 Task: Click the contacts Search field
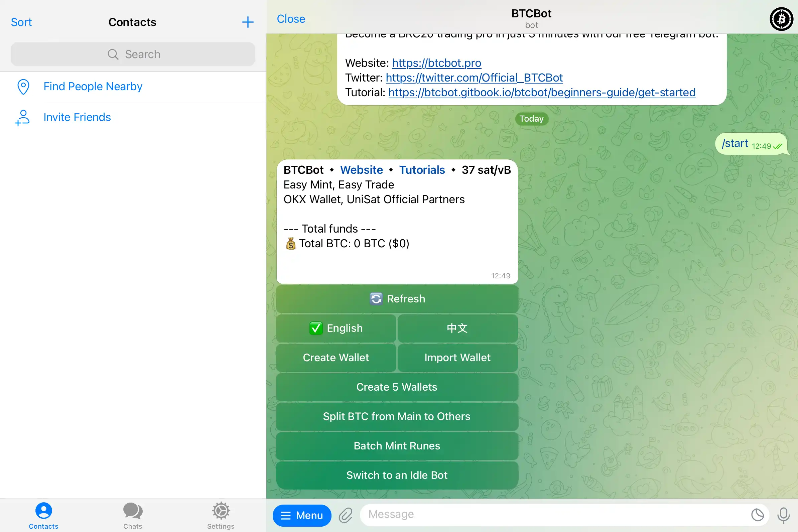tap(133, 54)
